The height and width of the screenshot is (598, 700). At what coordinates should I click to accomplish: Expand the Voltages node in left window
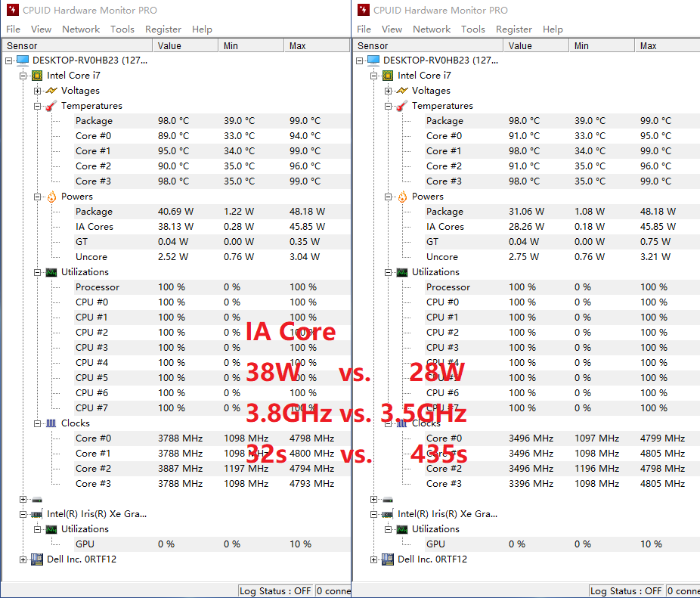pos(37,91)
